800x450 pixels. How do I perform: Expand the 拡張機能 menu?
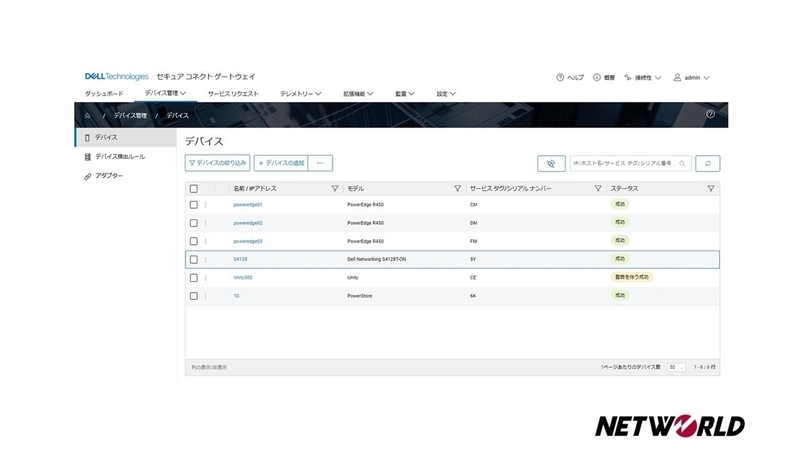pos(358,94)
